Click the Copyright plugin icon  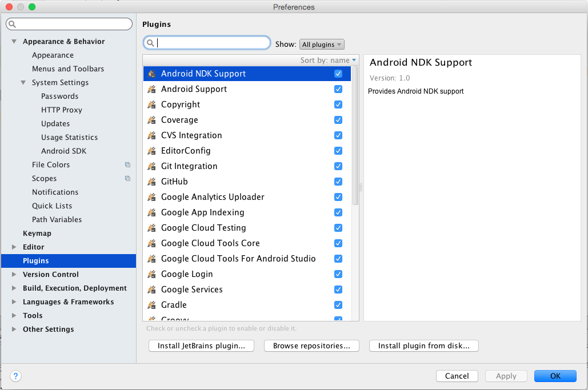(151, 104)
